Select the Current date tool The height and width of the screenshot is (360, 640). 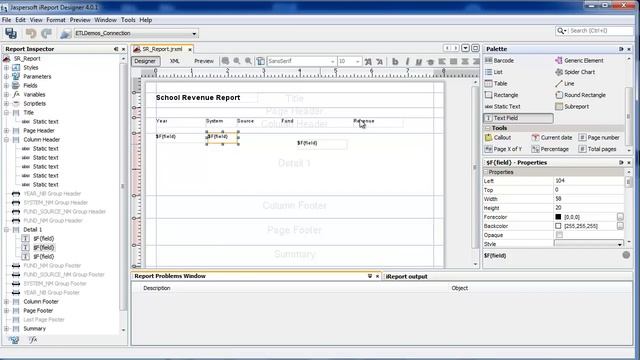tap(552, 138)
